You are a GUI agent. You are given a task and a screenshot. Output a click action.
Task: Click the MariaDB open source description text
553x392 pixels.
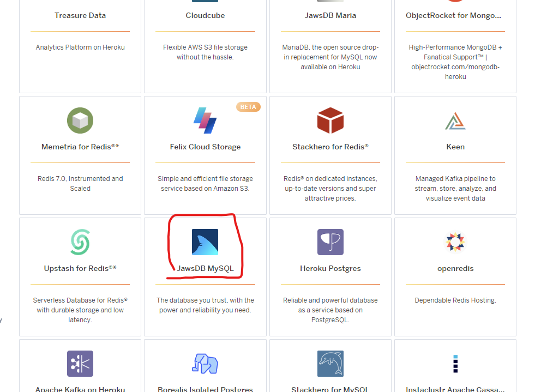[330, 57]
